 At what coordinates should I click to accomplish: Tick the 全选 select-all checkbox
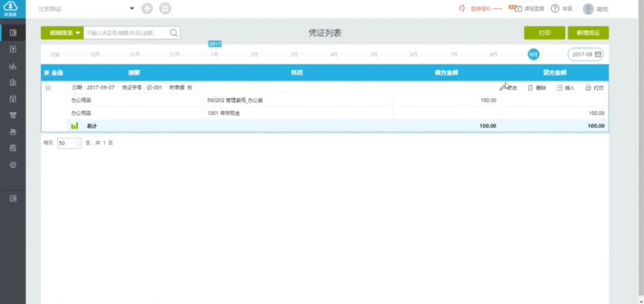(46, 73)
